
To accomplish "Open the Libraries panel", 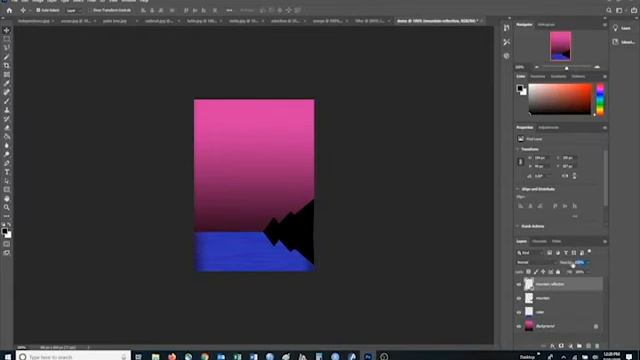I will click(623, 42).
